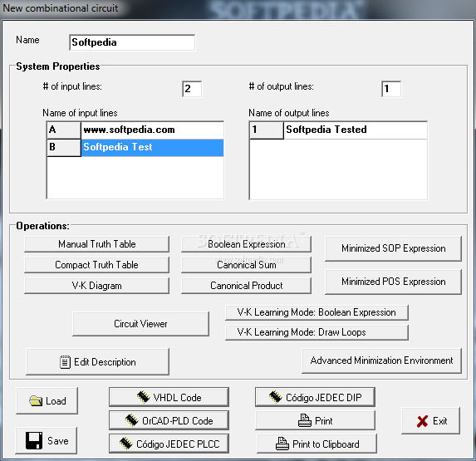The height and width of the screenshot is (461, 476).
Task: Click the notepad icon on Edit Description
Action: [65, 362]
